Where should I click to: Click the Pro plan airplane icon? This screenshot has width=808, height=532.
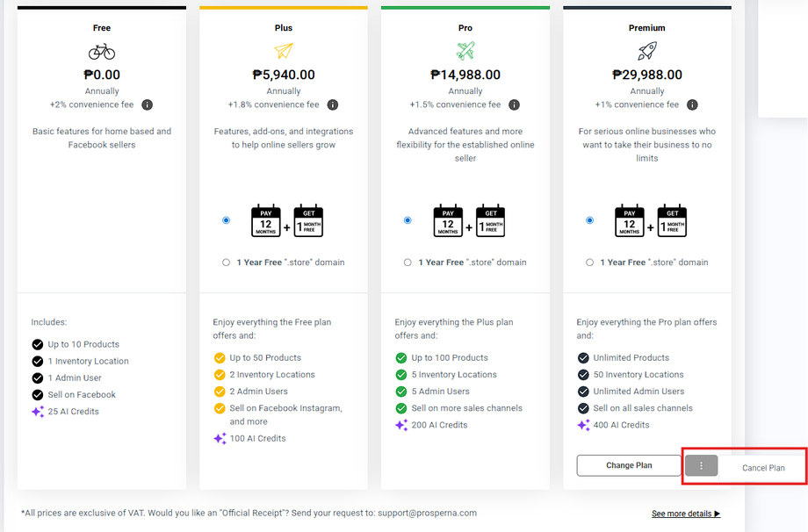(465, 51)
